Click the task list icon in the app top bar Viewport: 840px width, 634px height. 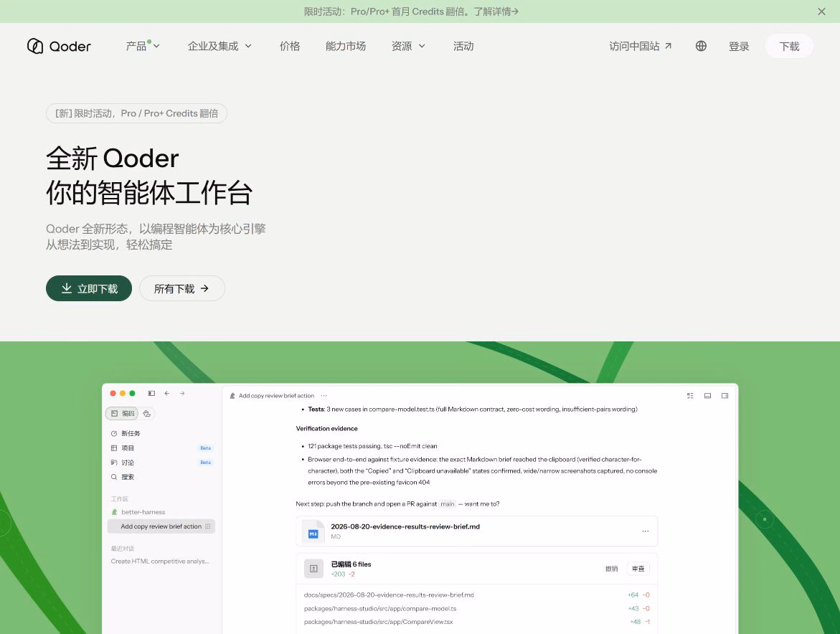tap(690, 396)
